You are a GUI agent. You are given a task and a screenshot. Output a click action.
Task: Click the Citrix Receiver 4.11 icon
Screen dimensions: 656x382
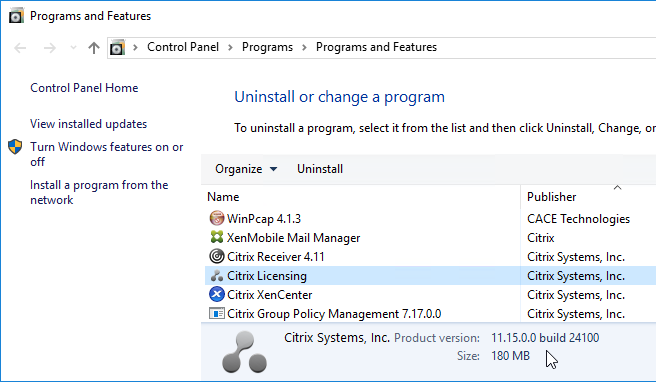[x=216, y=256]
